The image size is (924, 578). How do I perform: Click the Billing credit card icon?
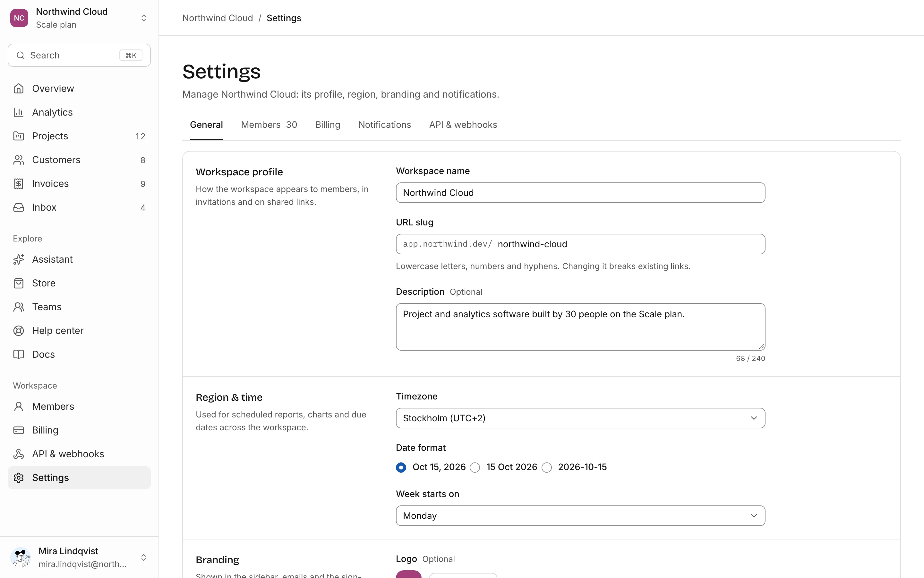18,430
